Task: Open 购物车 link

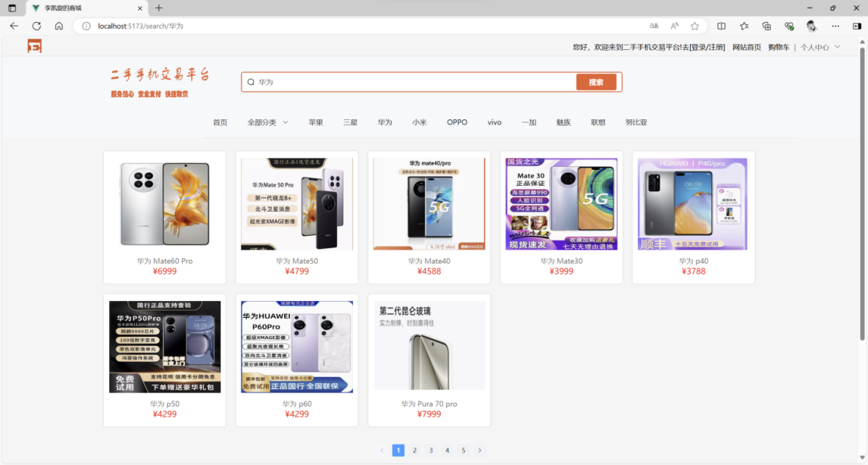Action: (x=779, y=47)
